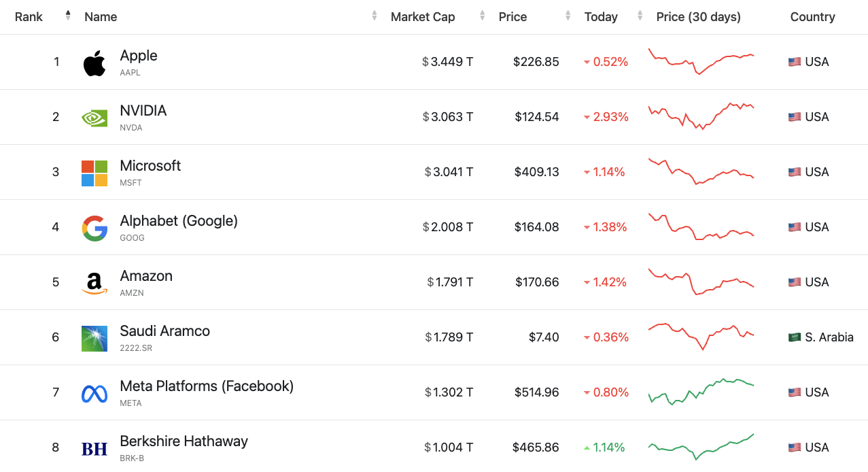868x472 pixels.
Task: Click the Price column header
Action: click(x=513, y=17)
